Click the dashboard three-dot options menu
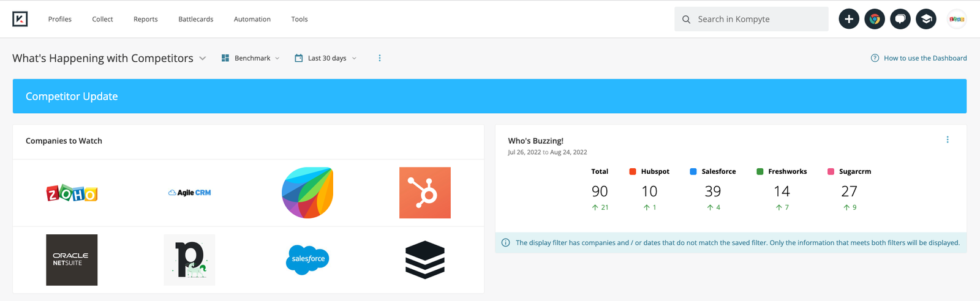980x301 pixels. (380, 58)
